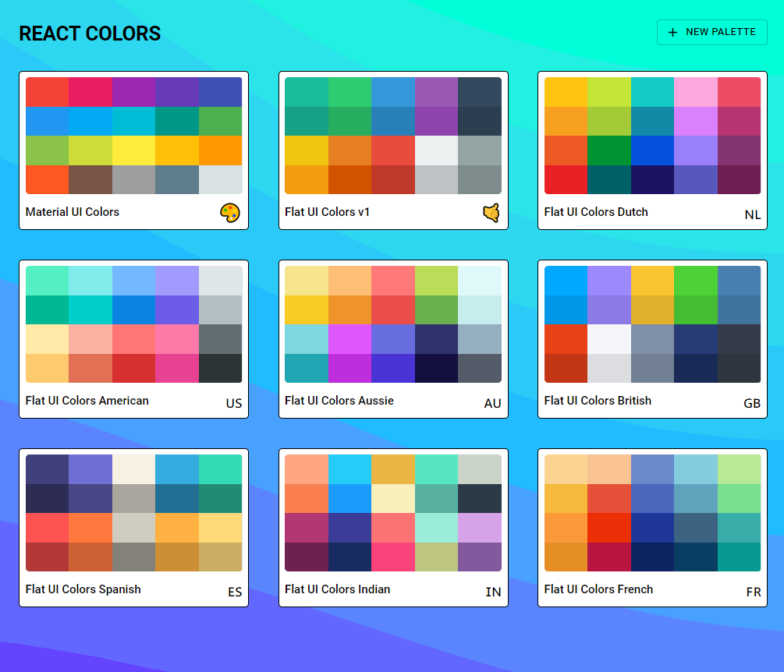Click the FR flag label on Flat UI Colors French
This screenshot has height=672, width=784.
(x=753, y=592)
